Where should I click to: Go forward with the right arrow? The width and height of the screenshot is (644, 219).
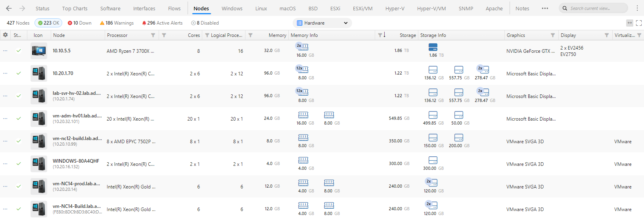point(22,8)
